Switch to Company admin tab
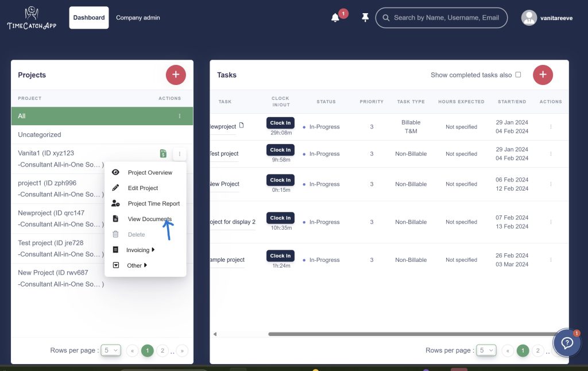 tap(138, 18)
